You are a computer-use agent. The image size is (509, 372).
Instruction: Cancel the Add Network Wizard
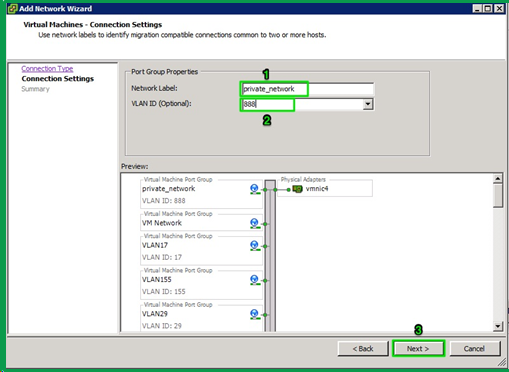coord(475,349)
